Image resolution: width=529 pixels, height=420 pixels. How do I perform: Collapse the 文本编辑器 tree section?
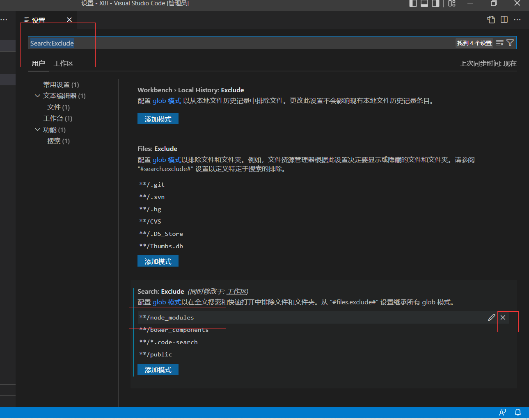[x=37, y=96]
